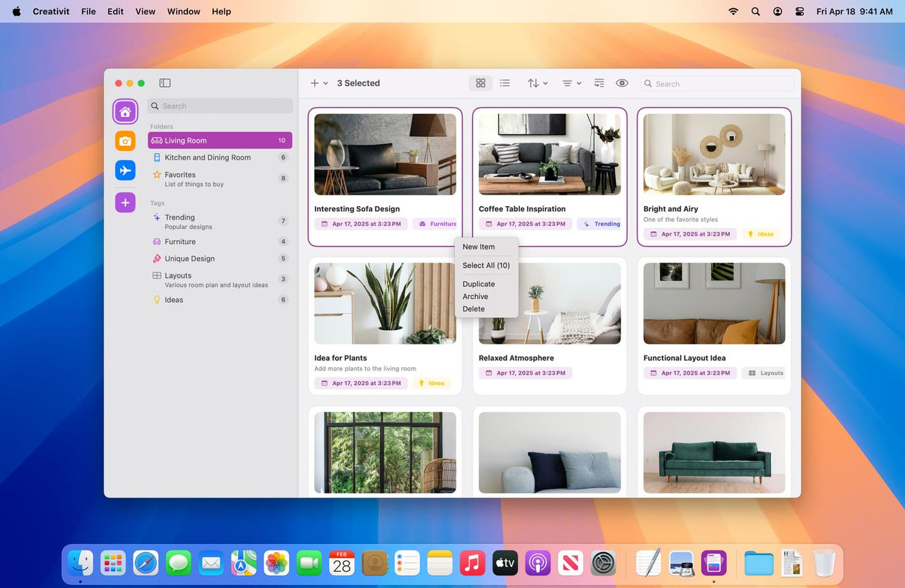Open the purple home library icon
Image resolution: width=905 pixels, height=588 pixels.
click(125, 112)
